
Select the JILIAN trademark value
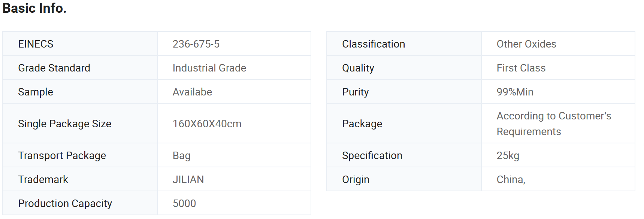point(188,180)
